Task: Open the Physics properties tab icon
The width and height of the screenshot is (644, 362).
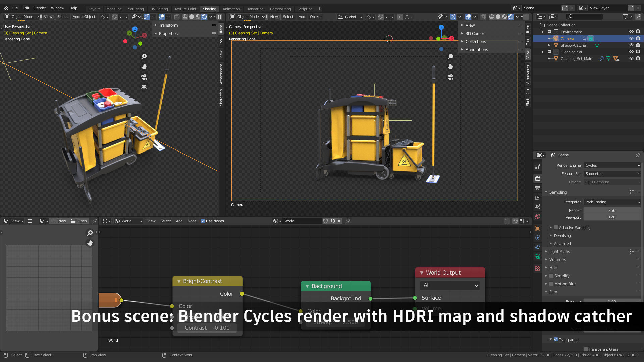Action: pyautogui.click(x=538, y=238)
